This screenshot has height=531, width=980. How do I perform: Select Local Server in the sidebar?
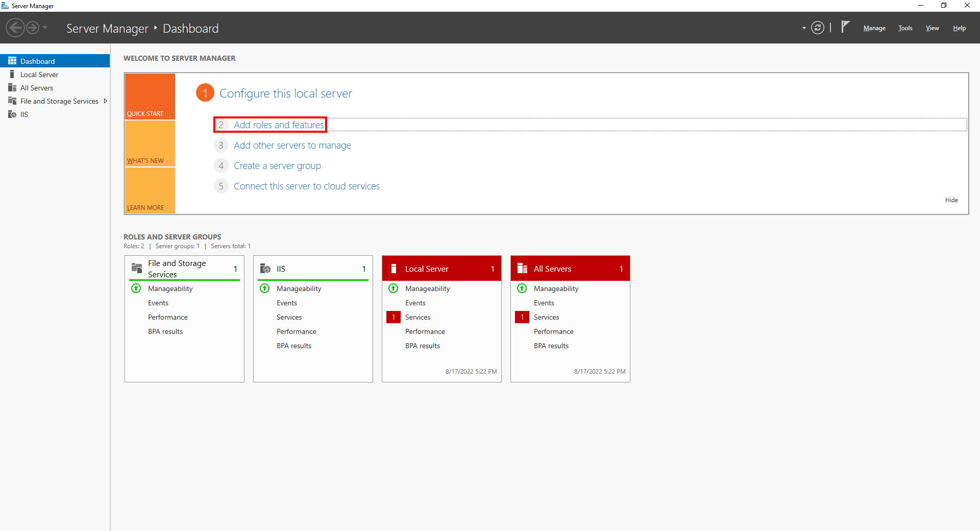coord(55,75)
